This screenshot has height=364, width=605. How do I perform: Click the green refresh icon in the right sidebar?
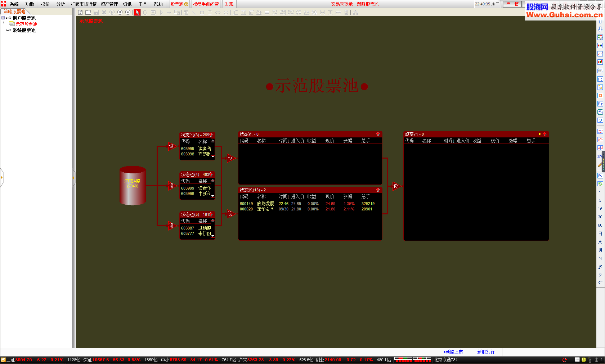click(x=600, y=184)
